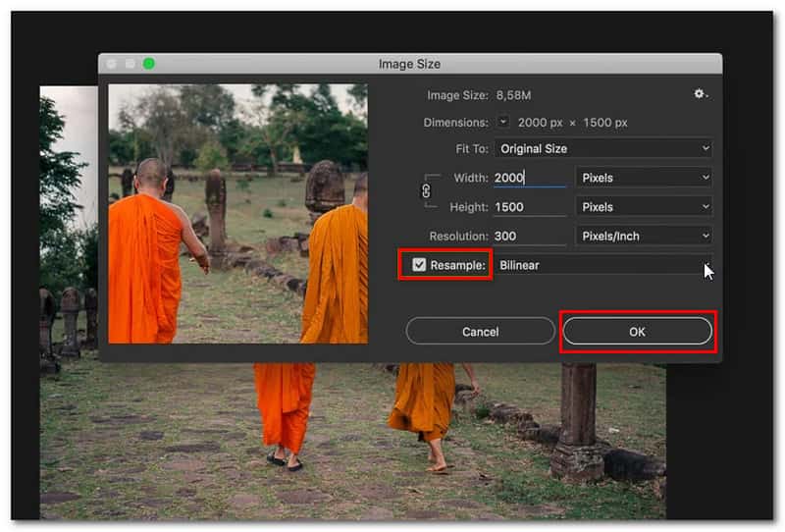Click the 'Resolution:' label

(458, 236)
